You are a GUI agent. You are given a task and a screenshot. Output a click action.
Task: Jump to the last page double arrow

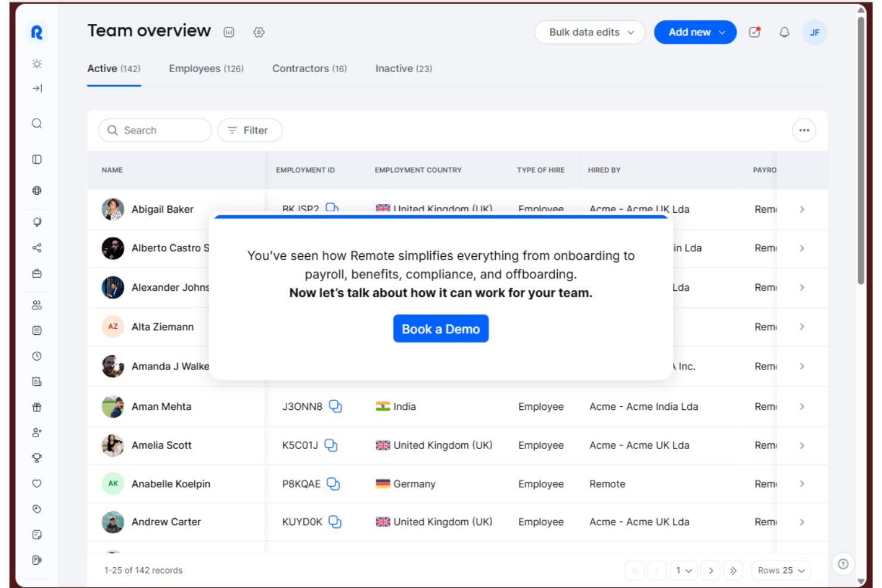point(733,570)
